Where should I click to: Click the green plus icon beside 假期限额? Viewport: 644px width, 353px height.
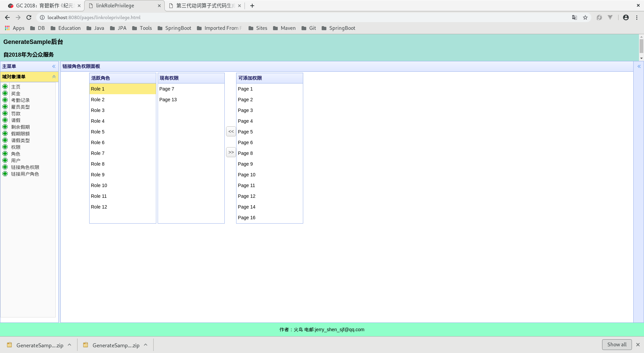click(5, 133)
